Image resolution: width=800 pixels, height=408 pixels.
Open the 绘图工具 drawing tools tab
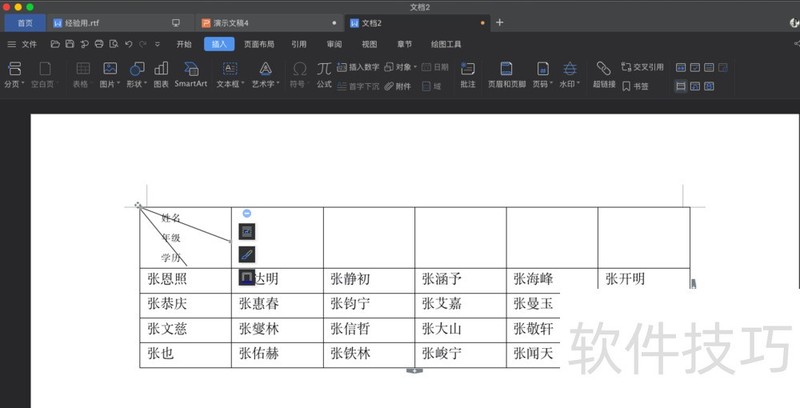pos(446,44)
